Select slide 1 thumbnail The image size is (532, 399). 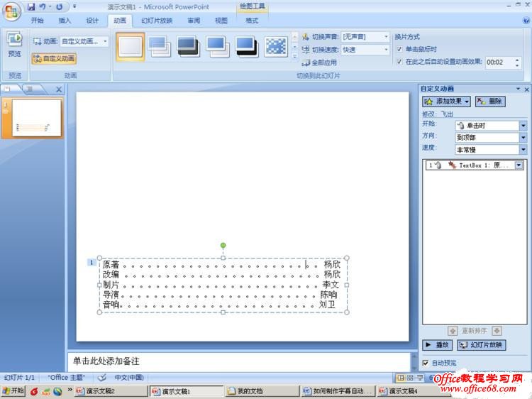click(36, 118)
